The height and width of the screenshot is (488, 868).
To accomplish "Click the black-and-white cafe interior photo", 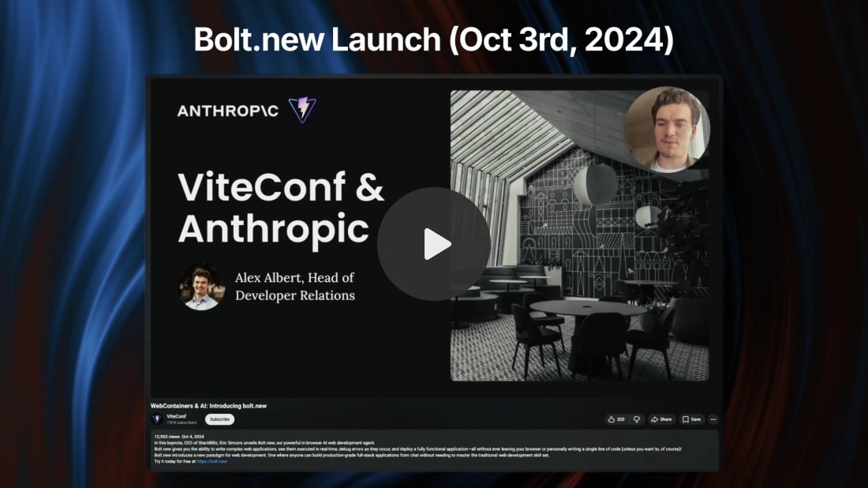I will coord(579,236).
